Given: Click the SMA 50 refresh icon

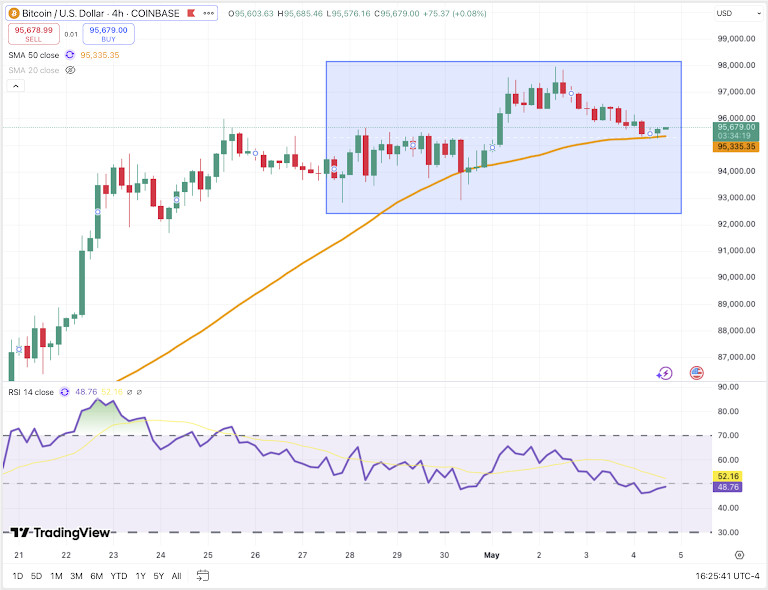Looking at the screenshot, I should 70,55.
